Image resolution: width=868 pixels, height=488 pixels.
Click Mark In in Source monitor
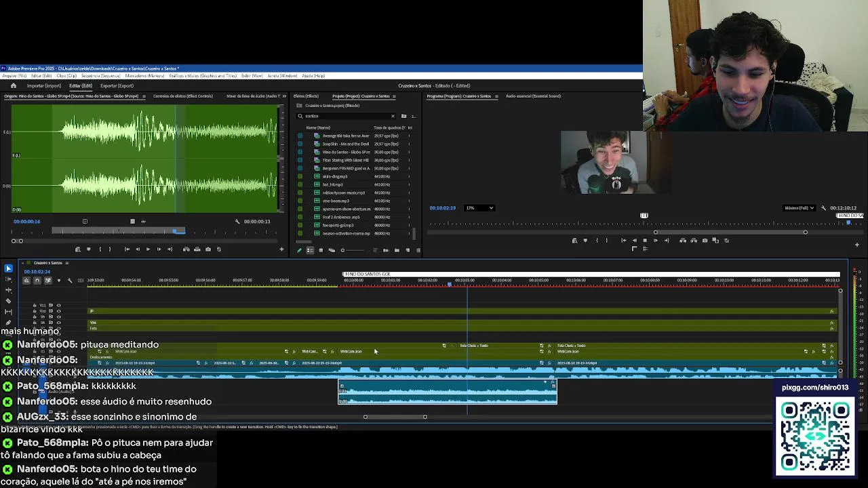(100, 249)
